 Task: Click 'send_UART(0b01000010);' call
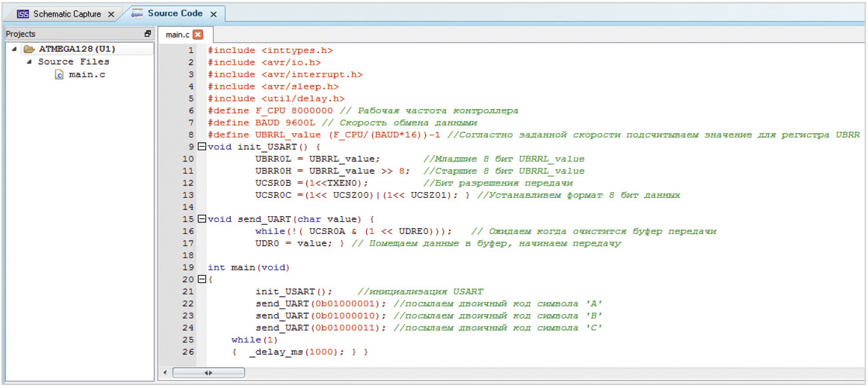321,315
